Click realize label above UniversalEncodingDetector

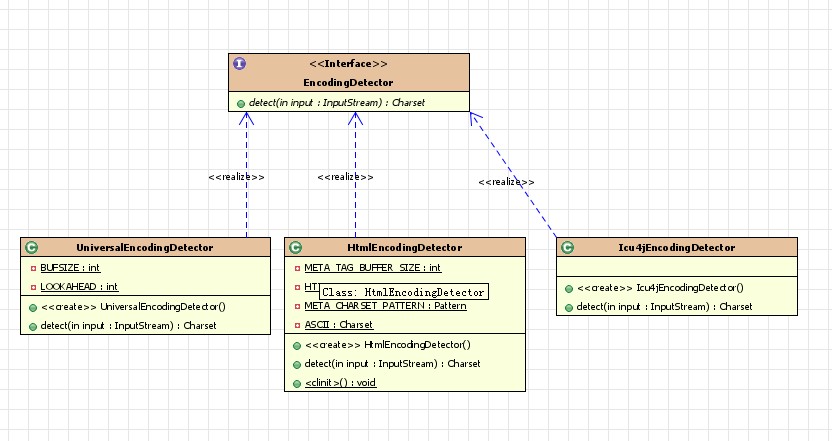(237, 177)
